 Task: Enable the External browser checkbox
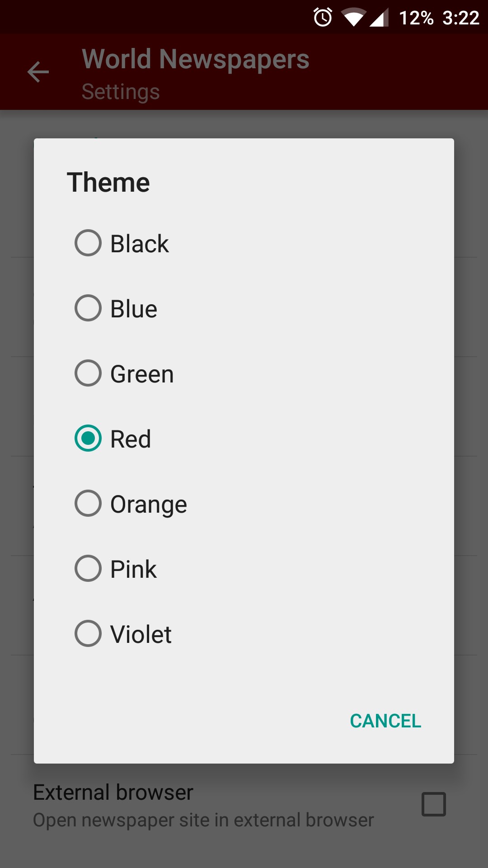tap(434, 804)
